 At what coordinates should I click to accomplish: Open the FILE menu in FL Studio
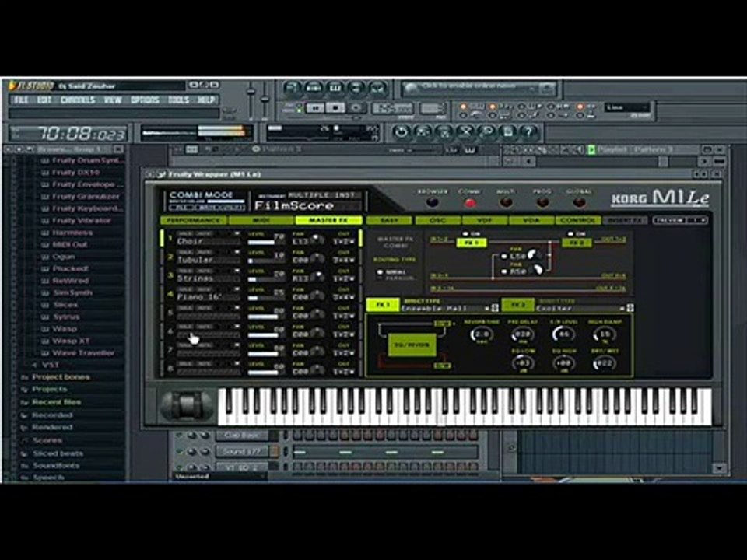coord(21,100)
